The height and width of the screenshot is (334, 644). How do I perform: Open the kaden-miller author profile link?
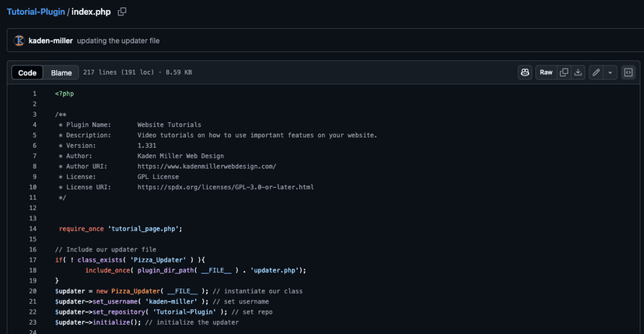51,40
